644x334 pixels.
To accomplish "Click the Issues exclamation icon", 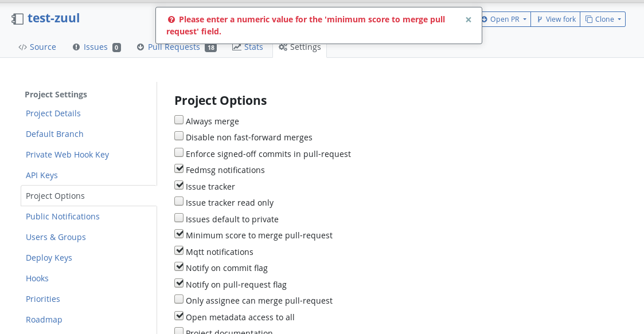I will pos(76,47).
